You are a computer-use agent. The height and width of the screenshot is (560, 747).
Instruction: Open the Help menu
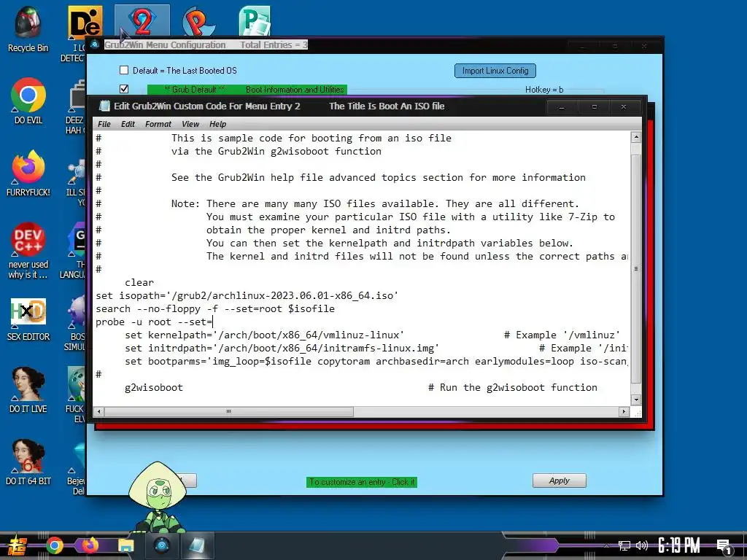tap(217, 124)
